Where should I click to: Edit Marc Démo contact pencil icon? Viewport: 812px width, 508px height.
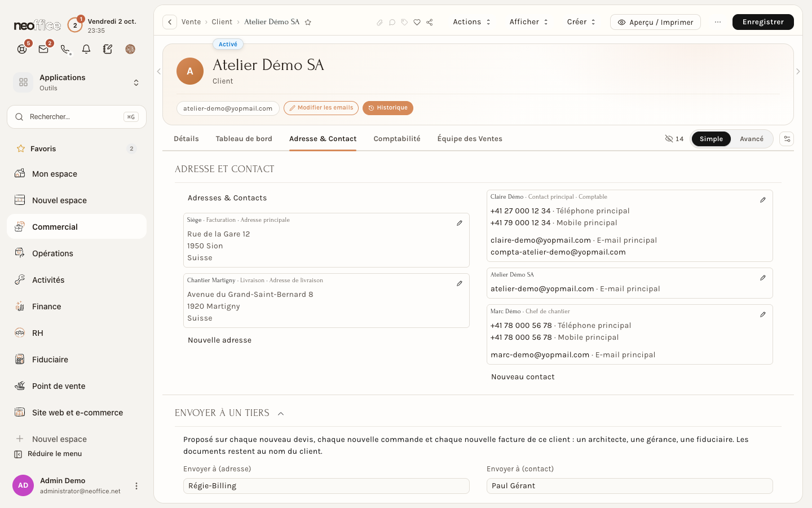click(763, 314)
